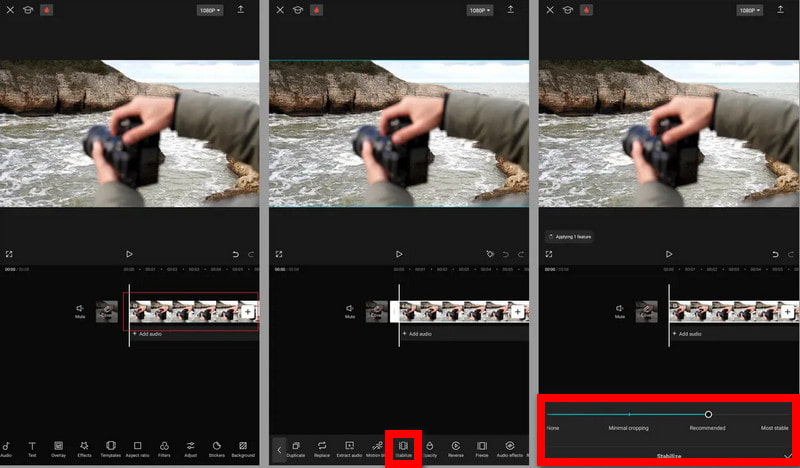This screenshot has width=800, height=468.
Task: Redo action in middle screenshot
Action: point(521,254)
